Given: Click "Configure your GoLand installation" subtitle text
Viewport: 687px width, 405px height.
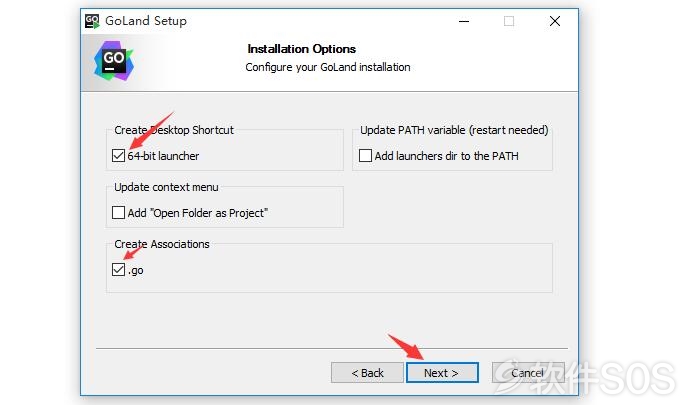Looking at the screenshot, I should tap(328, 67).
